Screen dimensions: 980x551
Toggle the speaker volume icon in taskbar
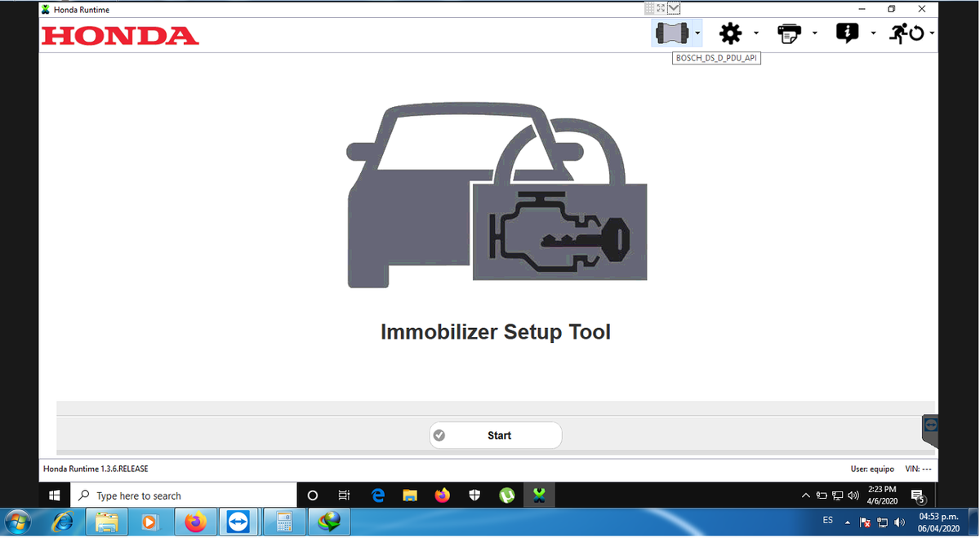(853, 495)
